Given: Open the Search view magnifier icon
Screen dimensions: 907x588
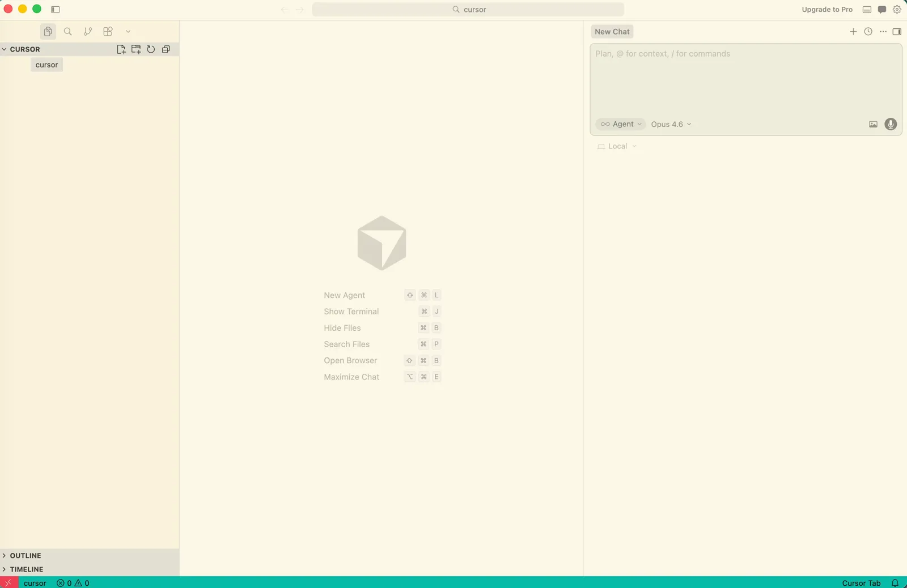Looking at the screenshot, I should point(68,32).
